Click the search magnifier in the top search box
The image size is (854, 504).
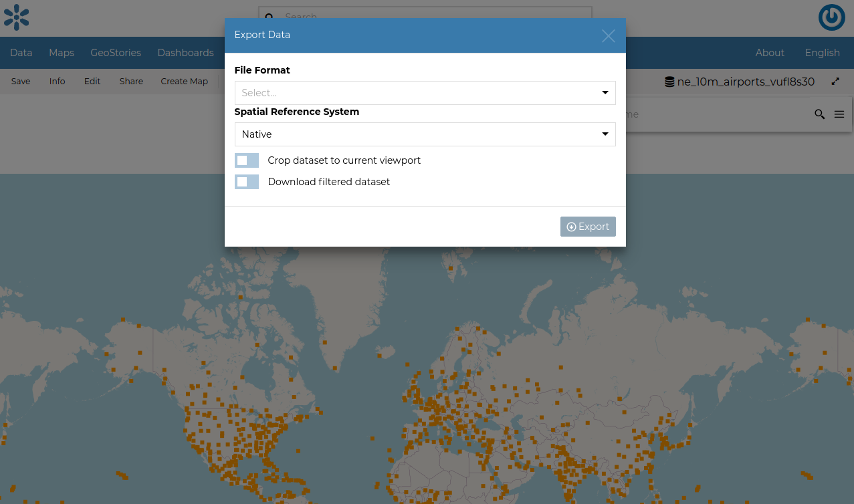(x=270, y=17)
